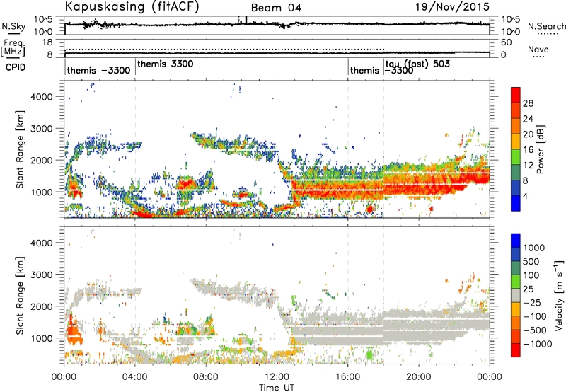Click the -1000 tick on velocity colorbar

pyautogui.click(x=538, y=344)
